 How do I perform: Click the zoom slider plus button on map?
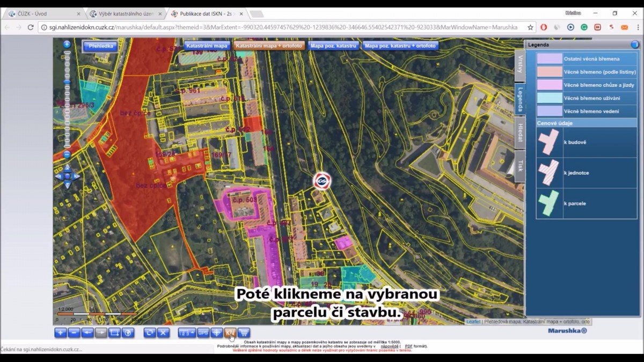click(x=67, y=44)
